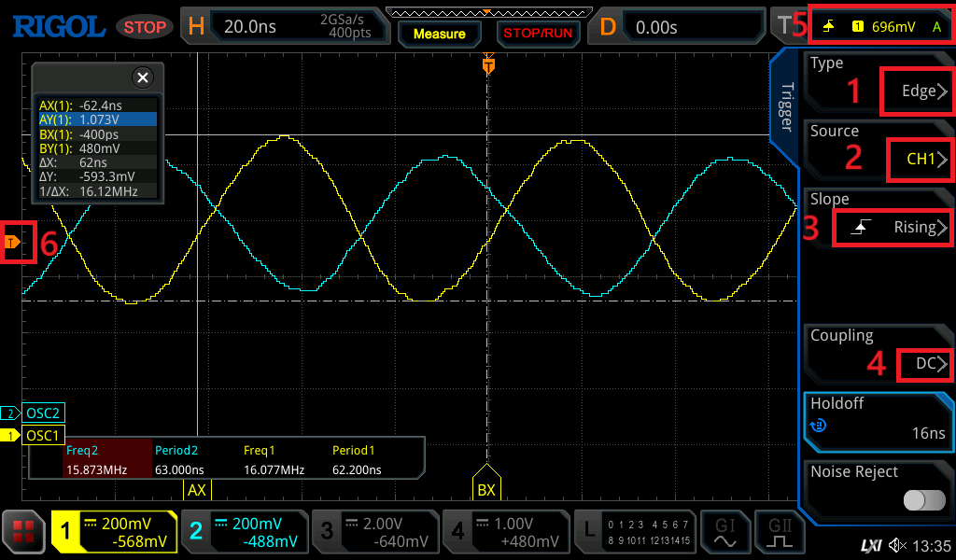Open the red grid main menu icon
Screen dimensions: 956x560
point(24,532)
